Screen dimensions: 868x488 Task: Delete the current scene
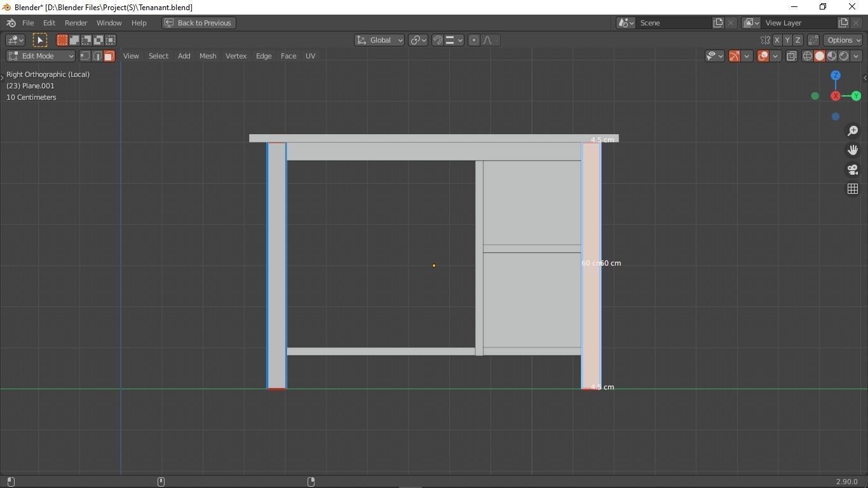point(731,23)
